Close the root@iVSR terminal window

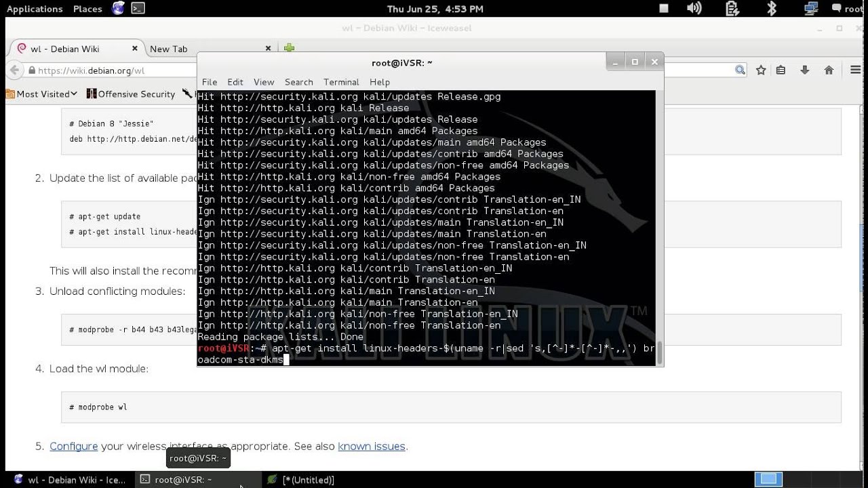[x=654, y=62]
